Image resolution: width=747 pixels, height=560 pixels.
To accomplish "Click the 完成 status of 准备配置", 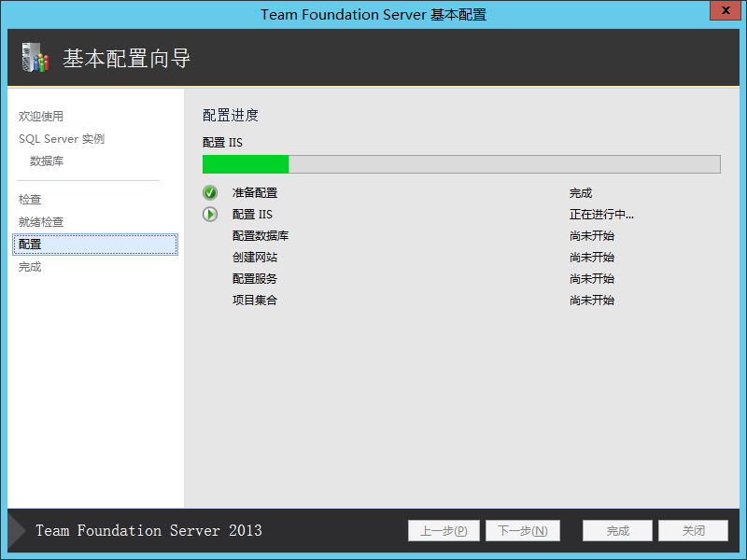I will click(x=581, y=193).
